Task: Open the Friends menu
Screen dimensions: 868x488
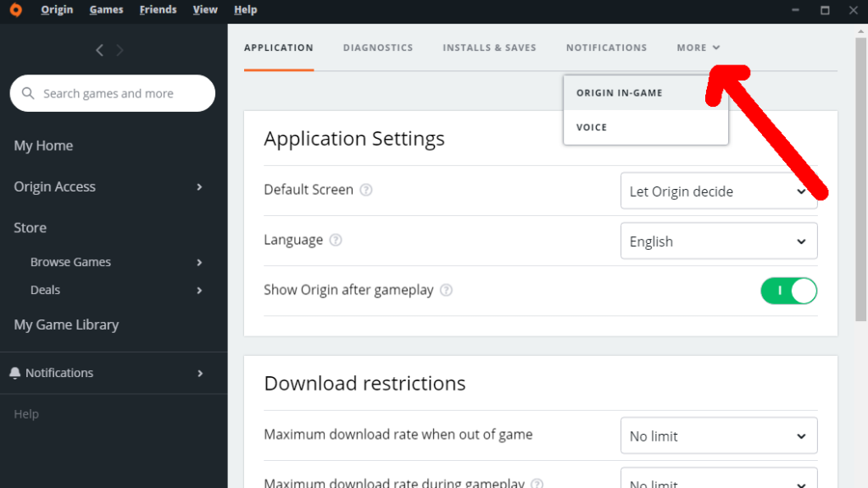Action: click(158, 10)
